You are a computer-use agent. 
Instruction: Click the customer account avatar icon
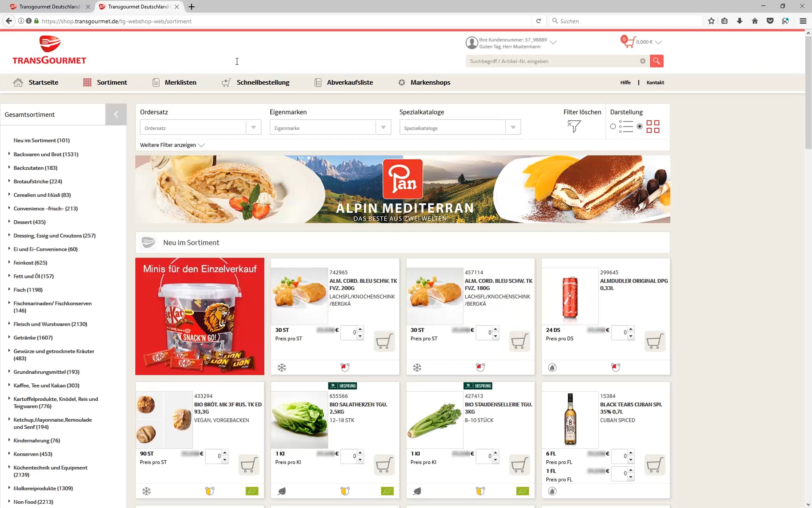471,43
